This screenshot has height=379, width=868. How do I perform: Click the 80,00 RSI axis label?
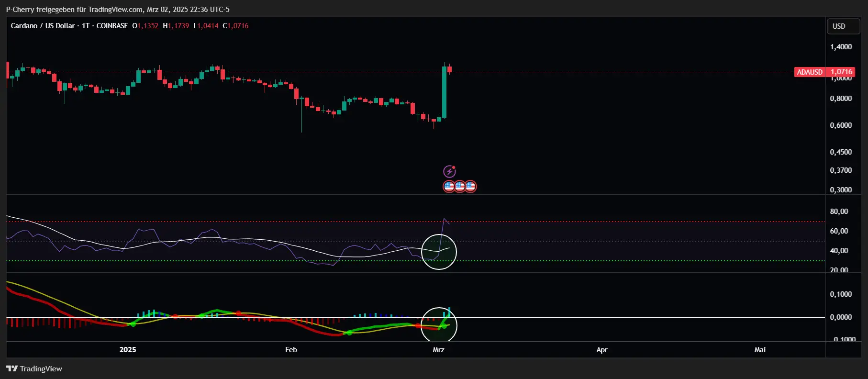(x=839, y=212)
